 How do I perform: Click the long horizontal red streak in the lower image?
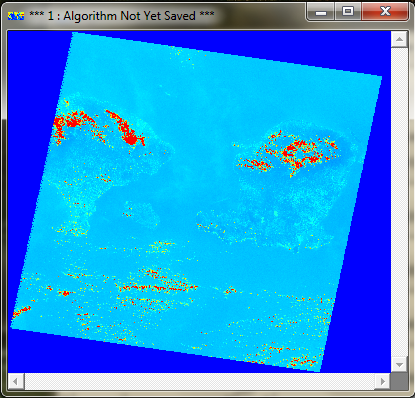click(158, 287)
